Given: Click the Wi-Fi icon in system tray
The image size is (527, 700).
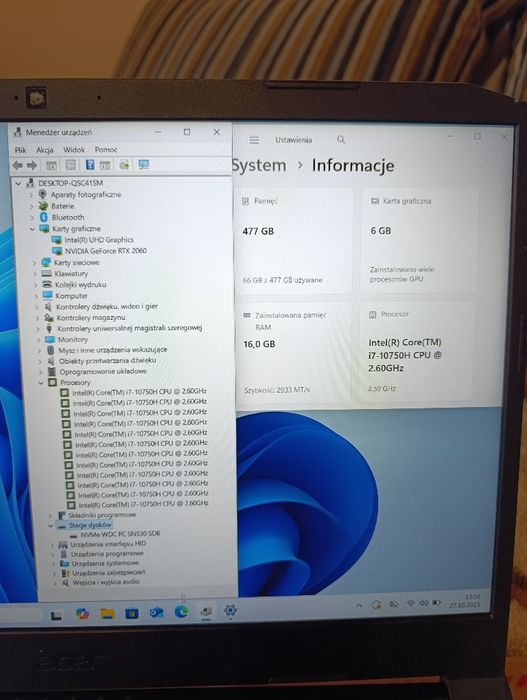Looking at the screenshot, I should coord(410,603).
